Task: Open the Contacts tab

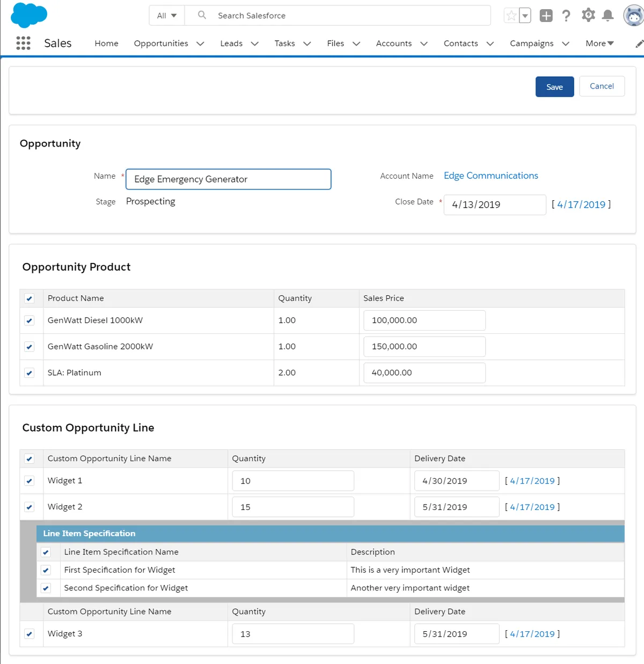Action: (x=460, y=43)
